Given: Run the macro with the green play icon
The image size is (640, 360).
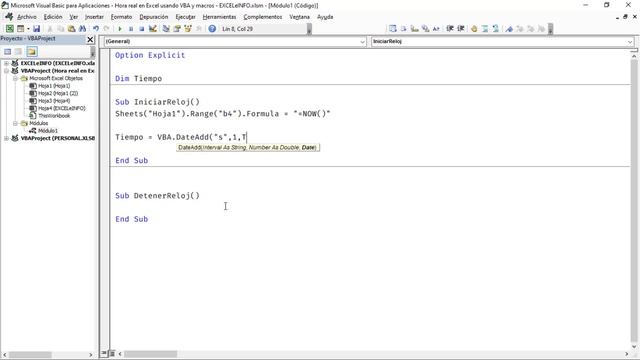Looking at the screenshot, I should tap(120, 29).
